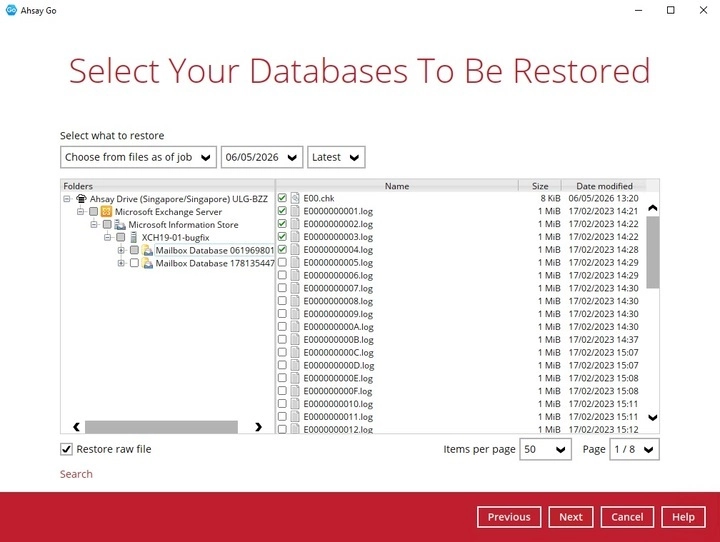Maximize the Ahsay Go window
Screen dimensions: 720x542
click(x=670, y=10)
